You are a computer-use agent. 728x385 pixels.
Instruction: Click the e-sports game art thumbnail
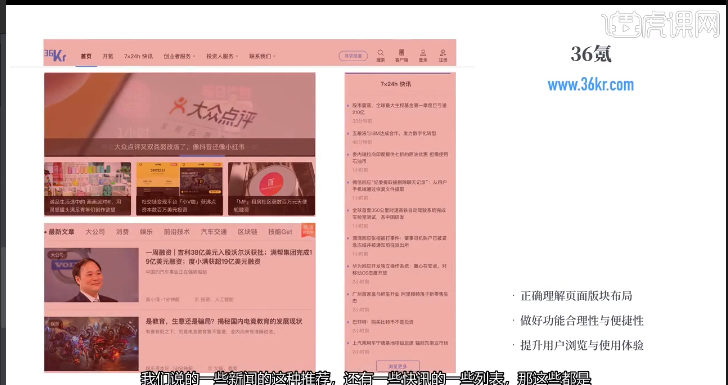(91, 344)
